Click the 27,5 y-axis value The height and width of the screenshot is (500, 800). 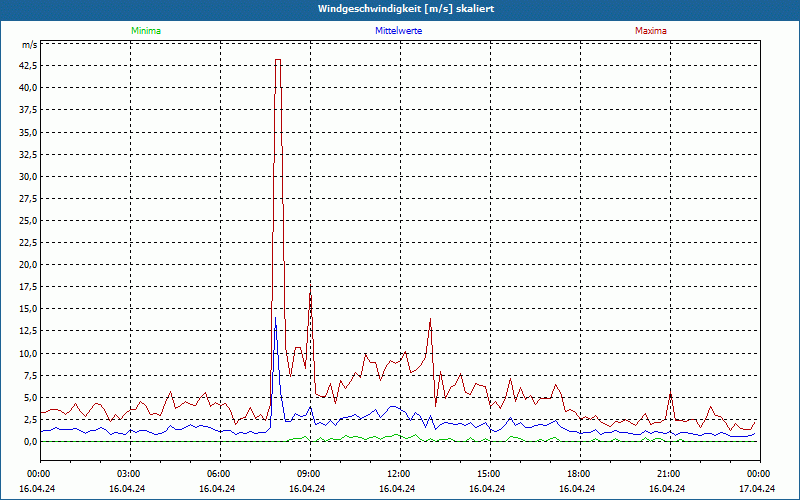click(x=28, y=198)
